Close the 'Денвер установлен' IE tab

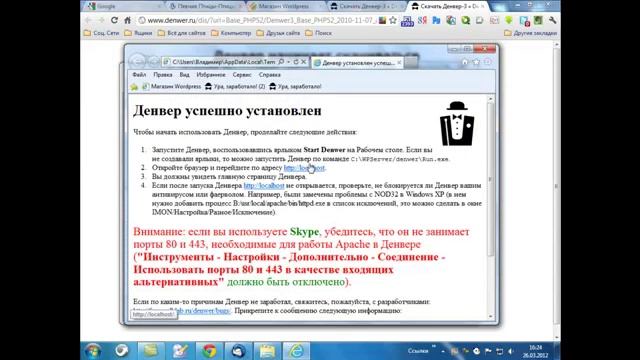point(399,63)
